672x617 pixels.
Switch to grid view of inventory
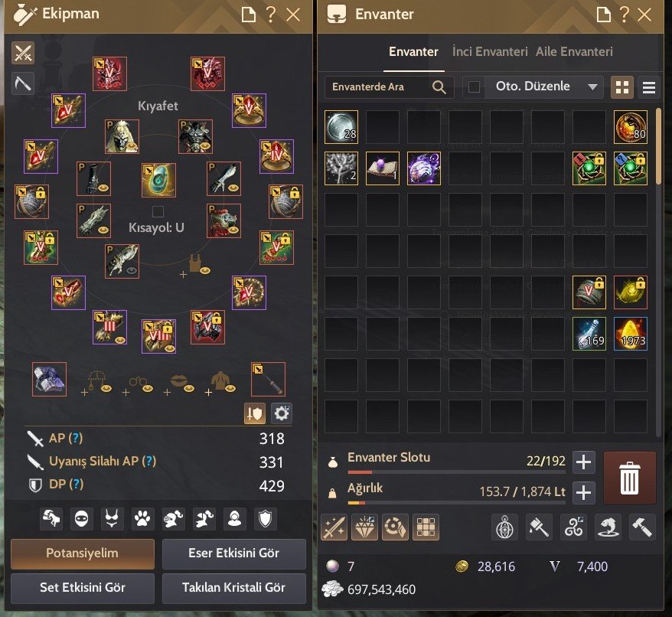[621, 87]
